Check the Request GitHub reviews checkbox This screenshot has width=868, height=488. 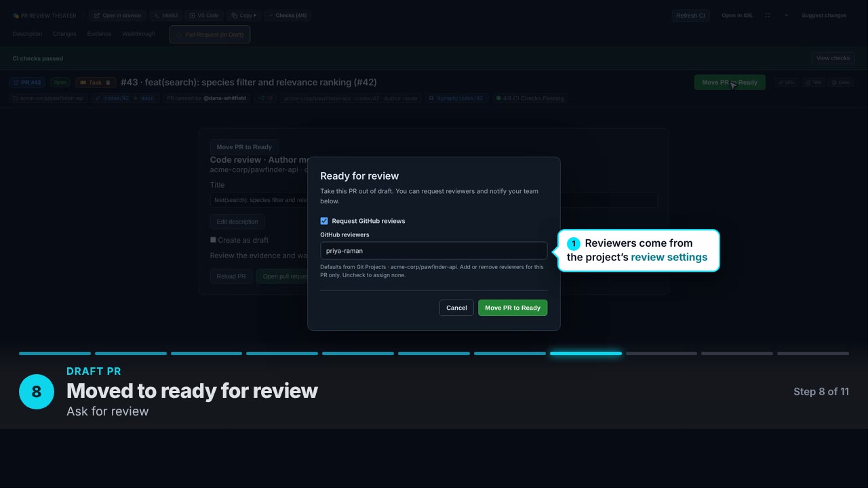[x=324, y=221]
